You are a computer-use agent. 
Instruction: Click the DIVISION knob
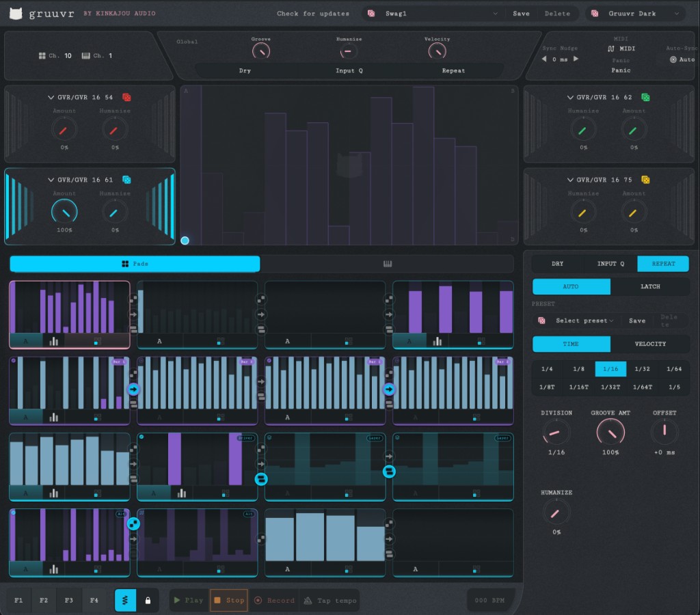tap(556, 432)
